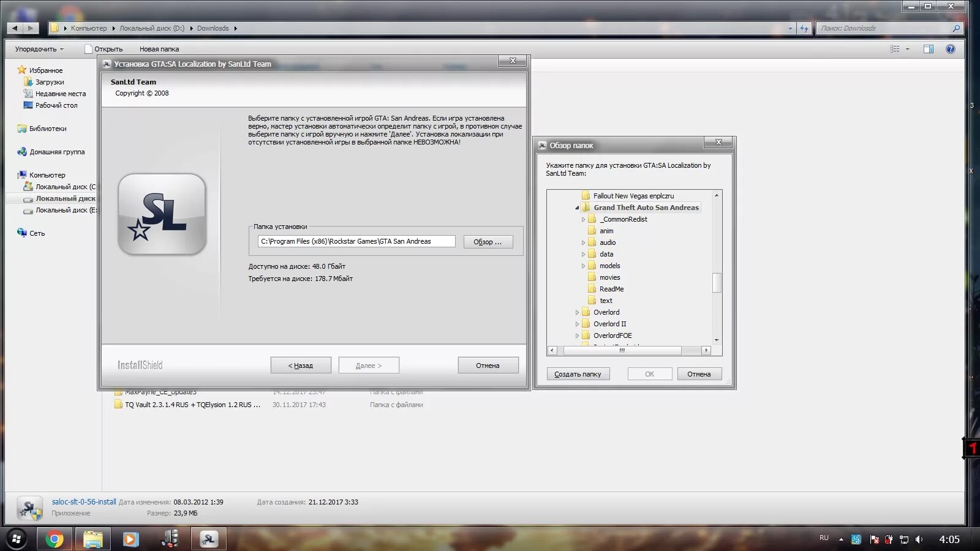Expand the data folder node

point(583,254)
